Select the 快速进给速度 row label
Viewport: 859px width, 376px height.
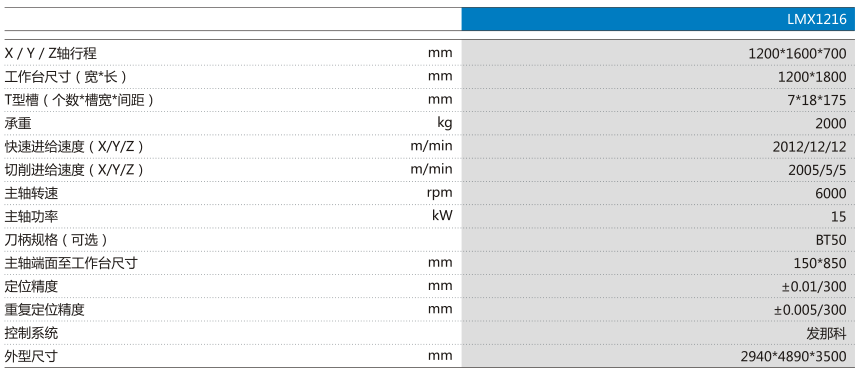click(x=74, y=147)
